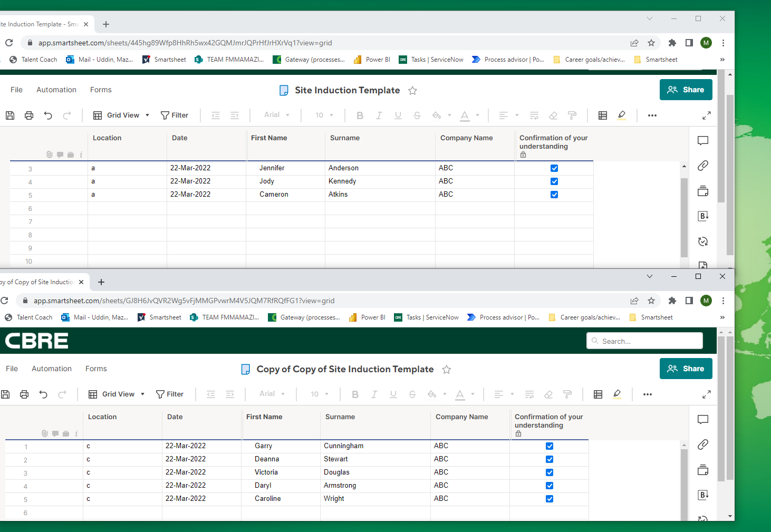Enable Highlight Changes on the top sheet

(x=622, y=115)
